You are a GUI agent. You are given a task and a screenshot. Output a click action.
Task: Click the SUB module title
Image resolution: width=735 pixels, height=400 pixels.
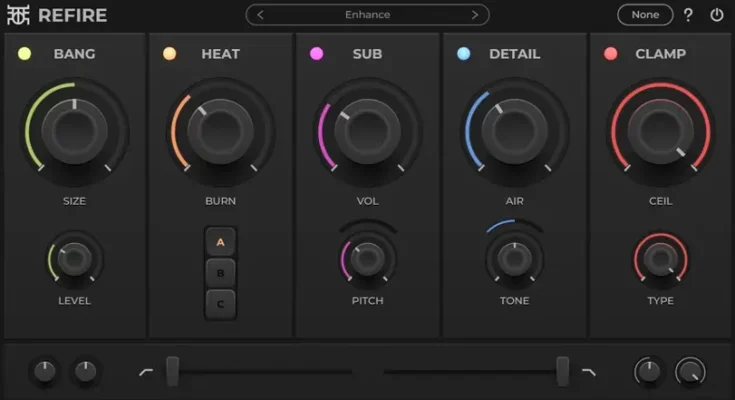pos(368,54)
